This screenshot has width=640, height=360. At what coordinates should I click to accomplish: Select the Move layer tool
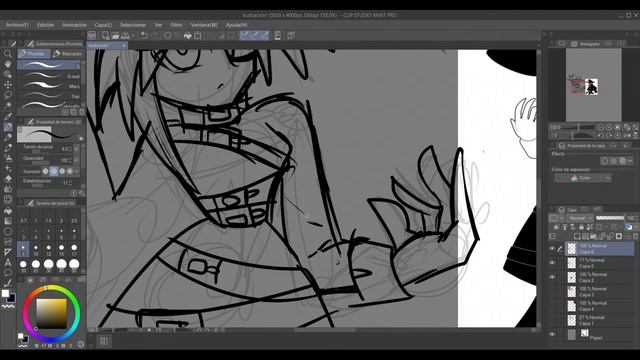pyautogui.click(x=7, y=85)
